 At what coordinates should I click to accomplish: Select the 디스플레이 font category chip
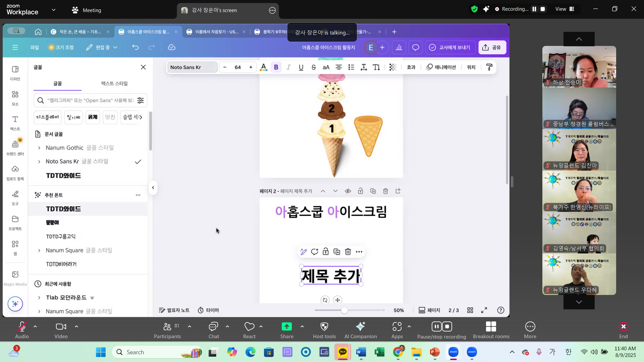47,117
